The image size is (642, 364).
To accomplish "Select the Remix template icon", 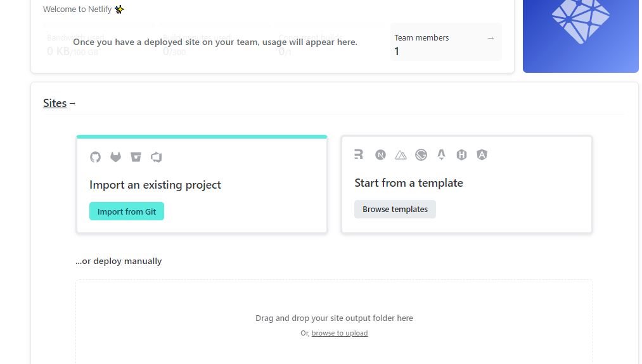I will click(x=359, y=154).
